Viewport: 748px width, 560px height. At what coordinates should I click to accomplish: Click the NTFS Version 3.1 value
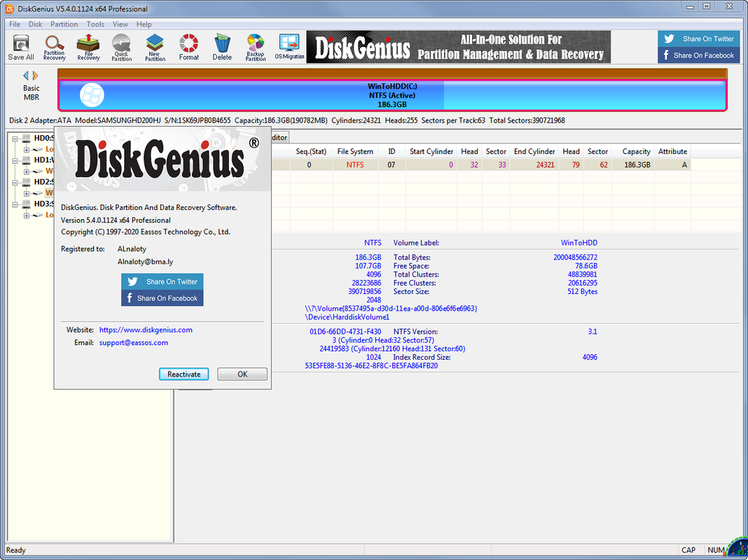[x=593, y=332]
